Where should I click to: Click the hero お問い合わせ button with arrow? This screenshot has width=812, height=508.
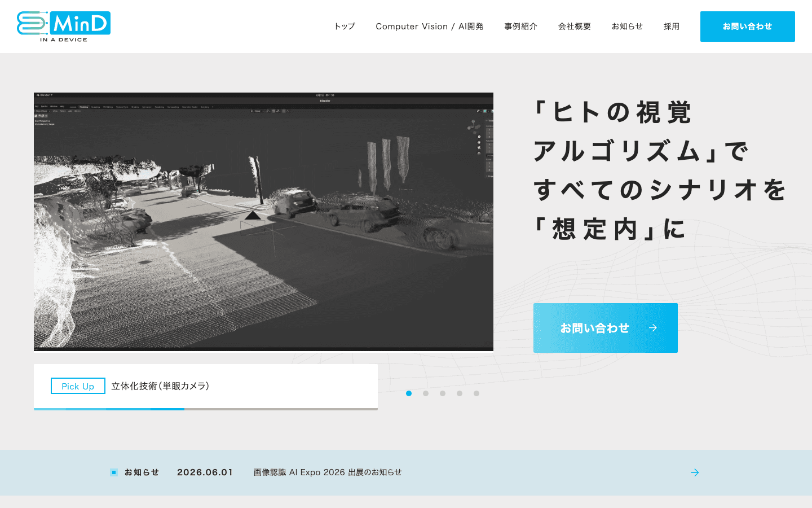tap(606, 328)
